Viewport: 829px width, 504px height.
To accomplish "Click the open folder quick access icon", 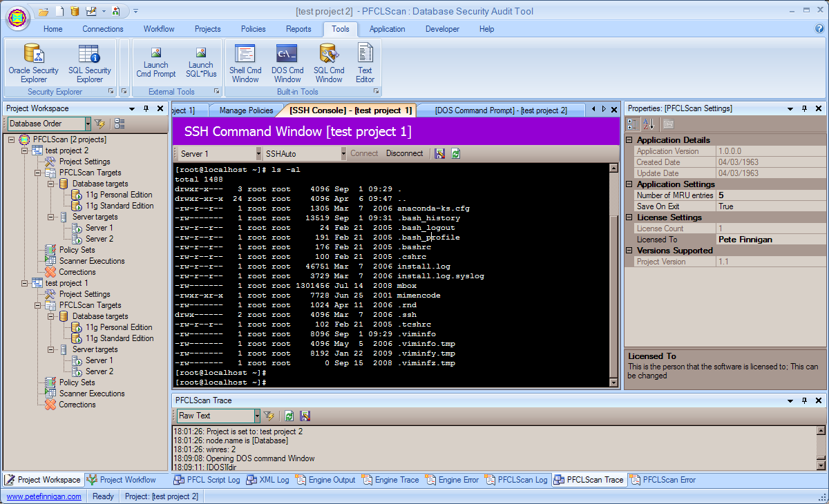I will [44, 11].
